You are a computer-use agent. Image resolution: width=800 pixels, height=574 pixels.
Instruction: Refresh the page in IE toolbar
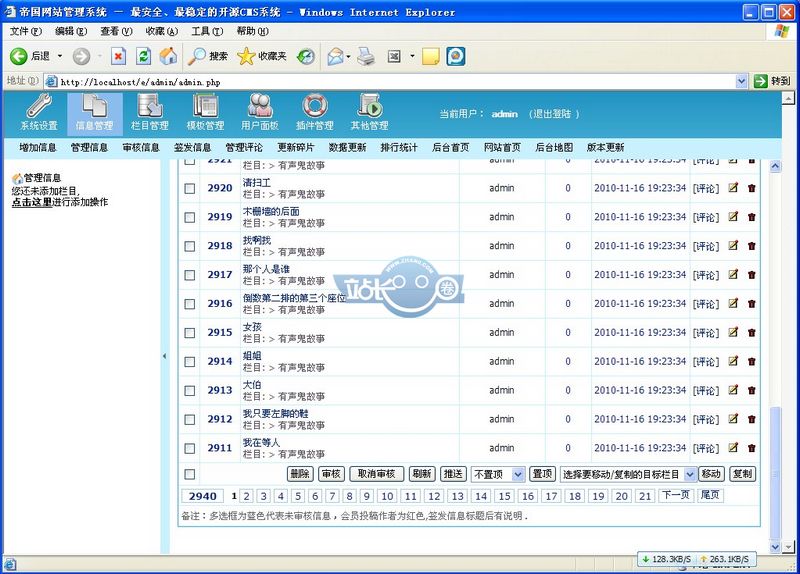(x=143, y=56)
